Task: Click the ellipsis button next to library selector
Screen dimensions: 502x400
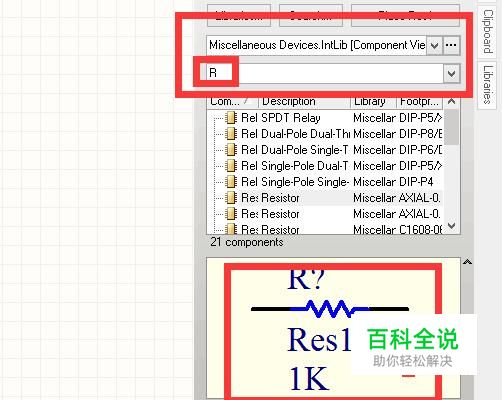Action: (451, 45)
